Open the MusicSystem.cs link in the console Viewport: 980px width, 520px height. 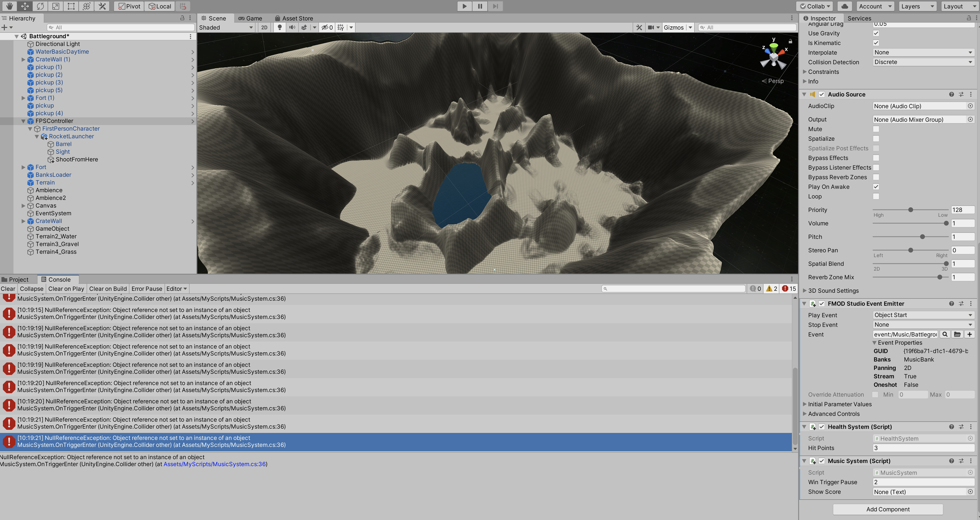click(x=215, y=464)
